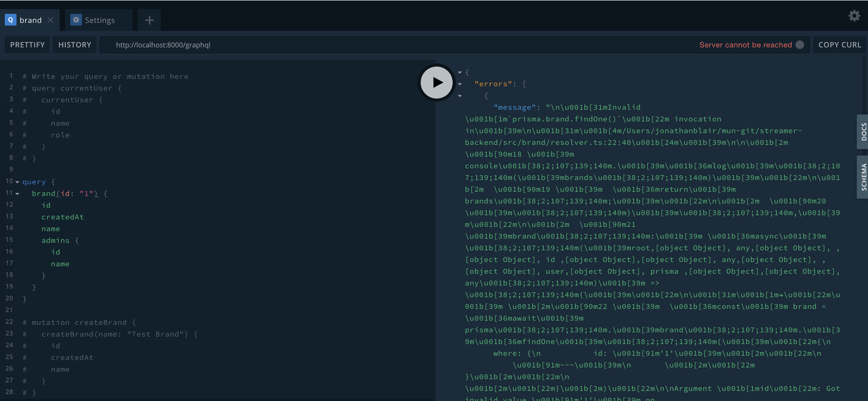Image resolution: width=868 pixels, height=401 pixels.
Task: Switch to the Settings tab
Action: pos(100,20)
